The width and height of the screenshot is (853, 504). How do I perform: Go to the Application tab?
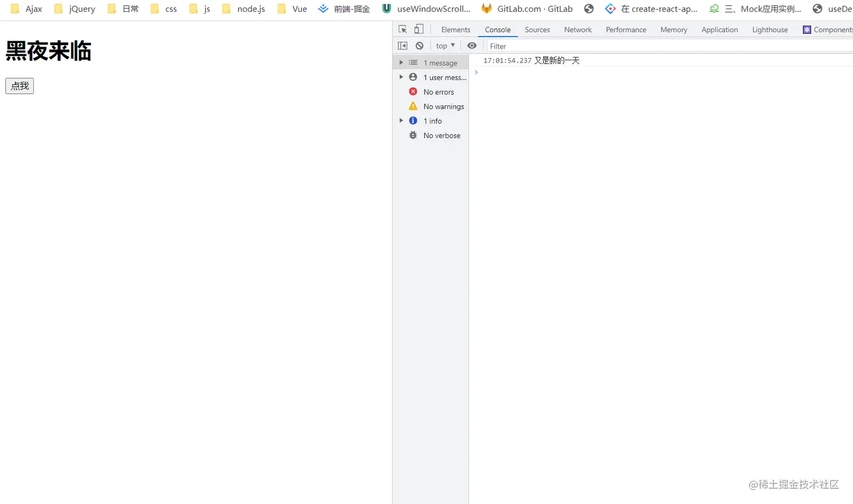click(x=719, y=30)
